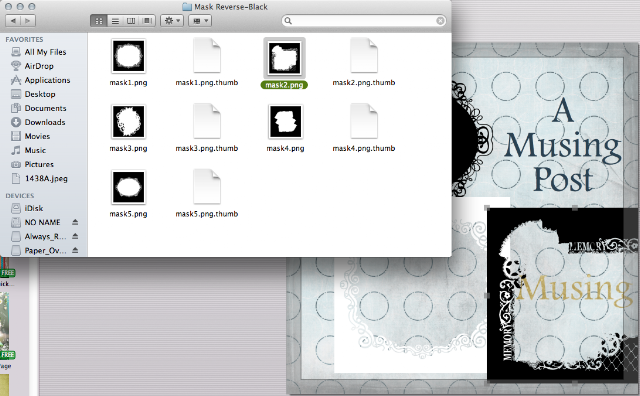Open the Action gear dropdown
The width and height of the screenshot is (640, 396).
point(172,21)
